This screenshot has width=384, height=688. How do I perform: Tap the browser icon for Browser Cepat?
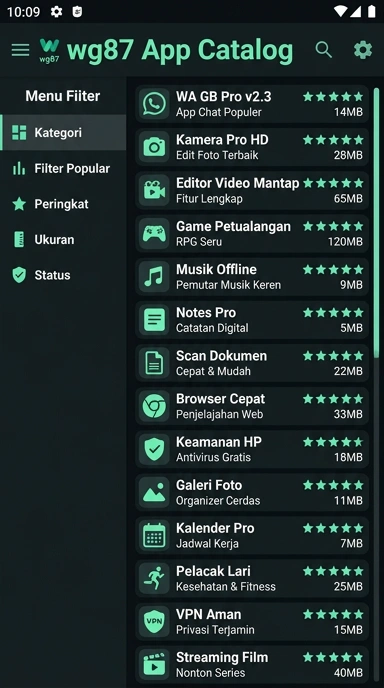(154, 406)
